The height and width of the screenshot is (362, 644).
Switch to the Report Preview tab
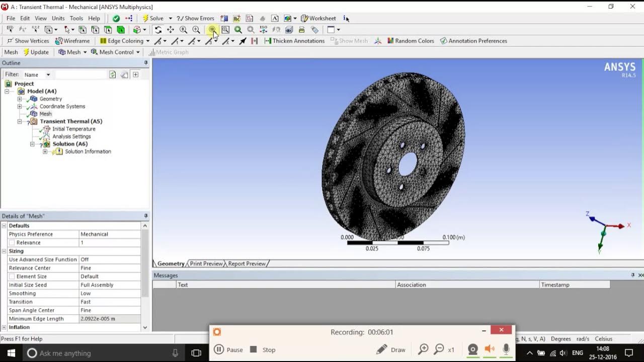point(247,263)
